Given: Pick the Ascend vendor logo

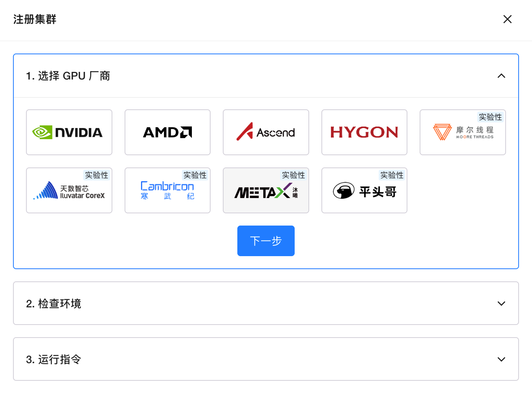Looking at the screenshot, I should (x=266, y=132).
